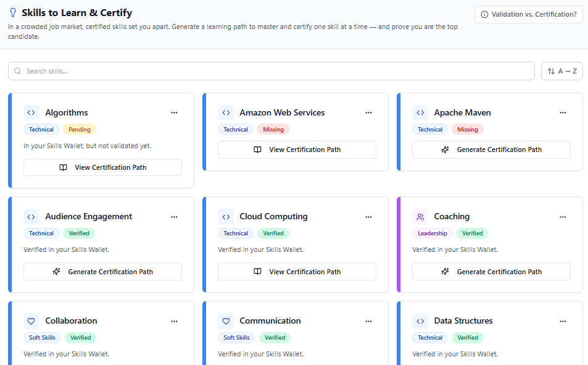The height and width of the screenshot is (365, 588).
Task: Click into the Search skills field
Action: pos(271,71)
